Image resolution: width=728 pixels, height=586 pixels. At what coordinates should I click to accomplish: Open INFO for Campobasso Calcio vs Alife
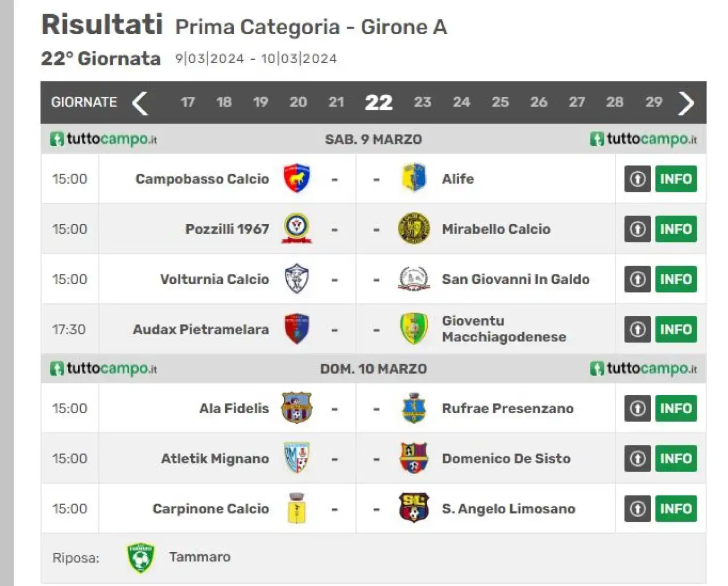(x=676, y=179)
